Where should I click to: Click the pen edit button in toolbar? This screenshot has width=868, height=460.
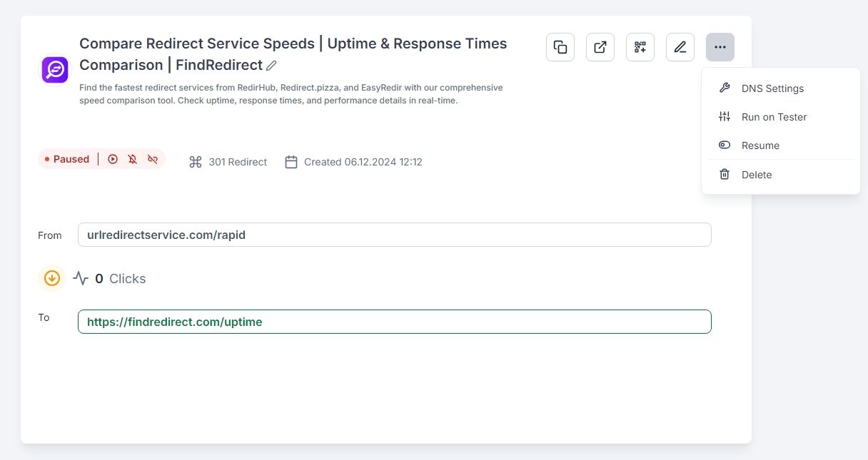(x=680, y=48)
